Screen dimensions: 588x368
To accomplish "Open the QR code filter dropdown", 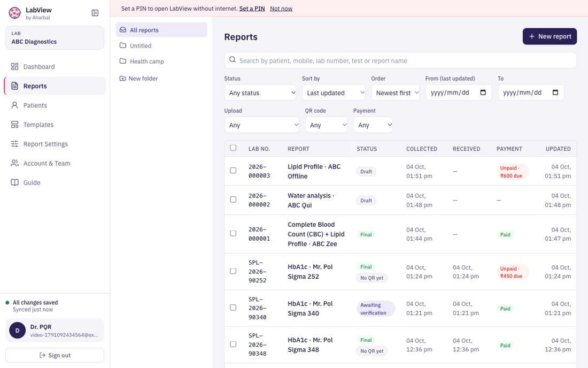I will [x=326, y=125].
